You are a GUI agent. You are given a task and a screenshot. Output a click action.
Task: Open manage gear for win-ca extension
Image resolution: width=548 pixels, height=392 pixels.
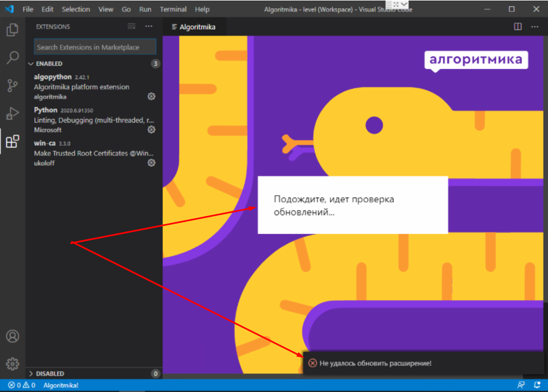point(151,163)
